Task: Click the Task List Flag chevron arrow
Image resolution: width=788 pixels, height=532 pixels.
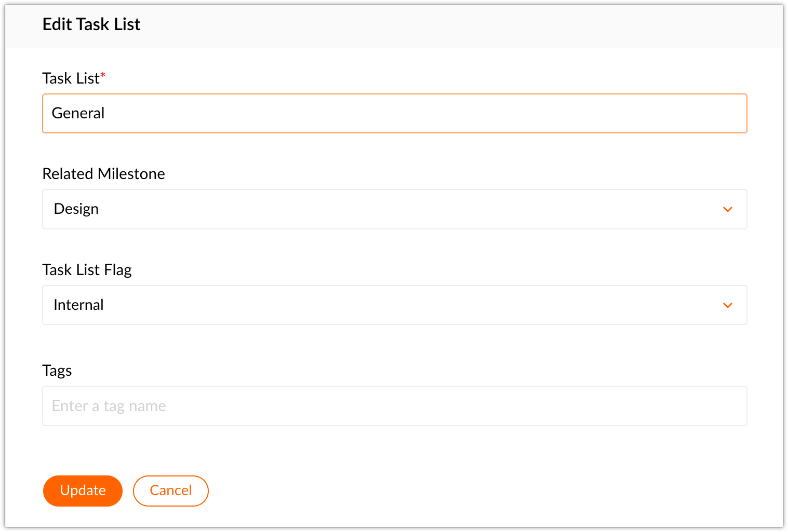Action: pos(727,305)
